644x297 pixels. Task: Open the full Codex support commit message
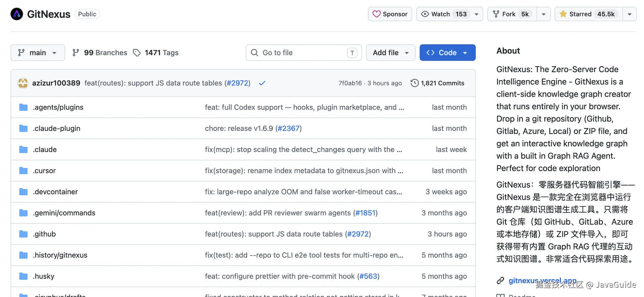click(x=304, y=107)
